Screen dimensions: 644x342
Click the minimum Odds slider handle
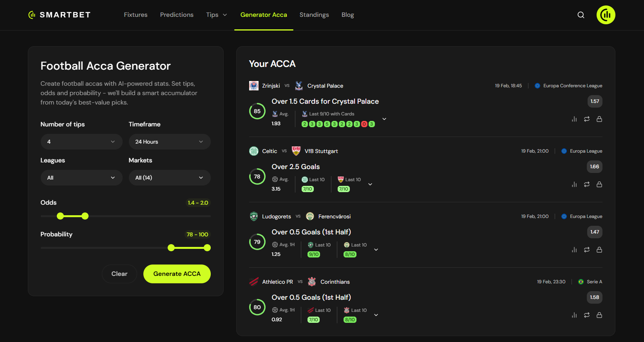tap(60, 216)
